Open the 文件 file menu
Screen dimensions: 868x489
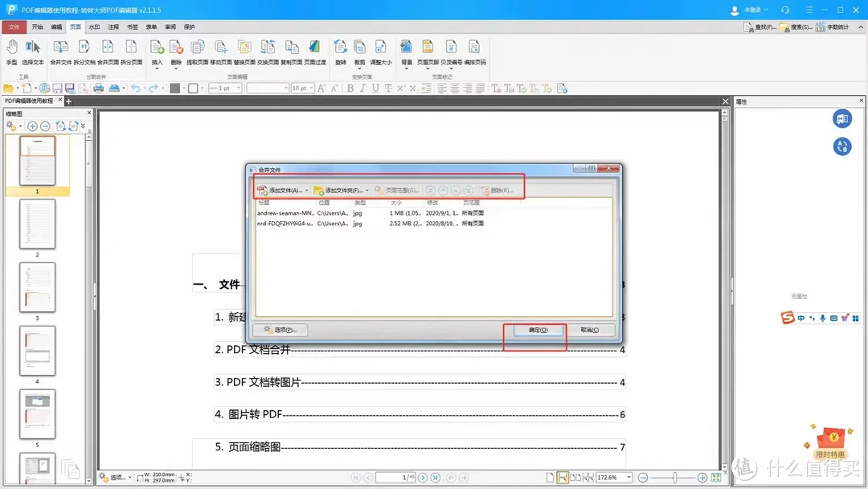[x=14, y=27]
